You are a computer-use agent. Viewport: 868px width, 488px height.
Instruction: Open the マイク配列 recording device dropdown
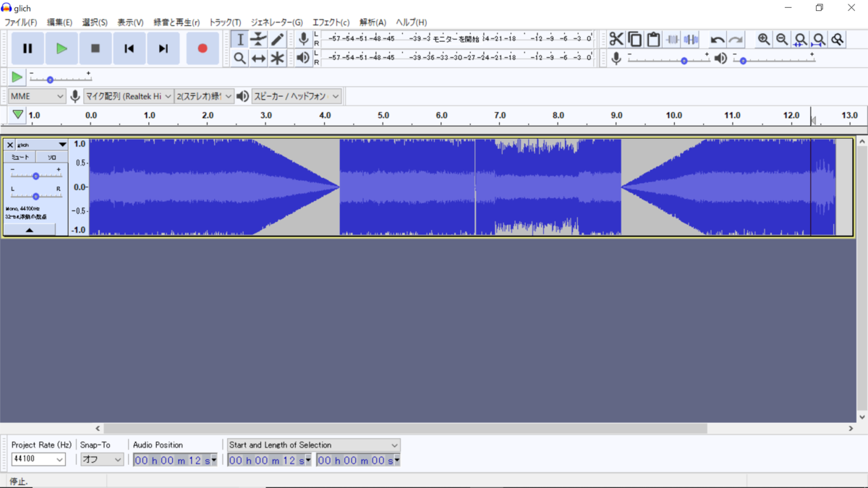tap(129, 96)
